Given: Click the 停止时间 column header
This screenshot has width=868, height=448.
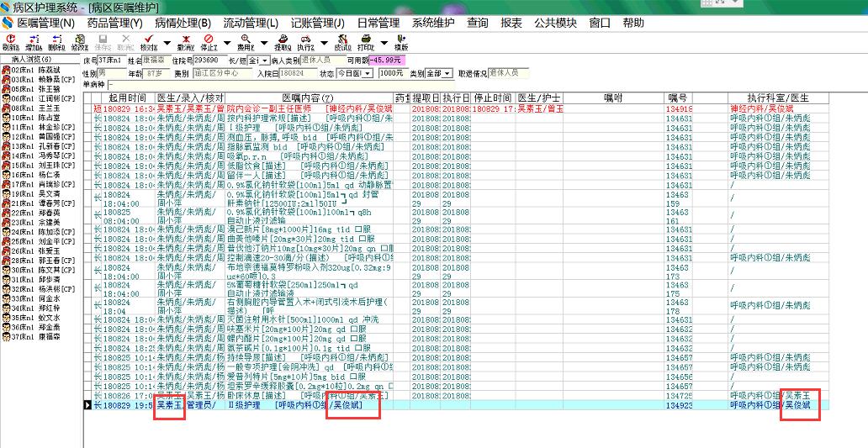Looking at the screenshot, I should coord(492,98).
